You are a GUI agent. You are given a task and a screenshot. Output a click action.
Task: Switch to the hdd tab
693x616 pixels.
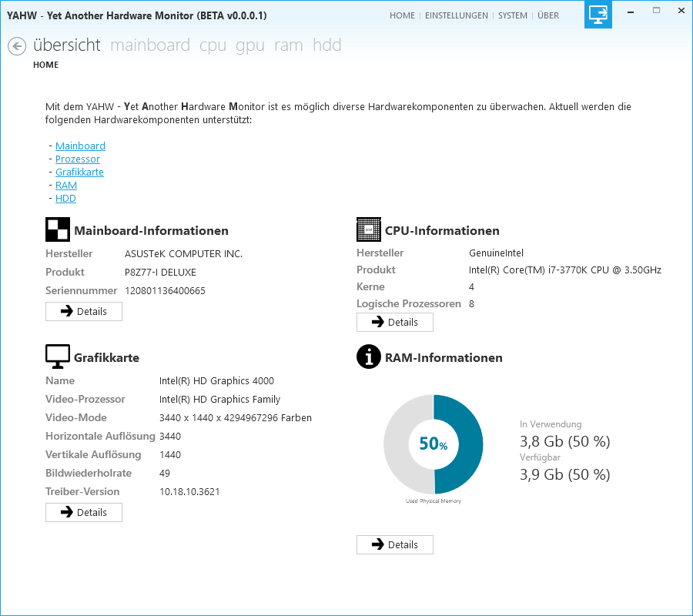[327, 45]
